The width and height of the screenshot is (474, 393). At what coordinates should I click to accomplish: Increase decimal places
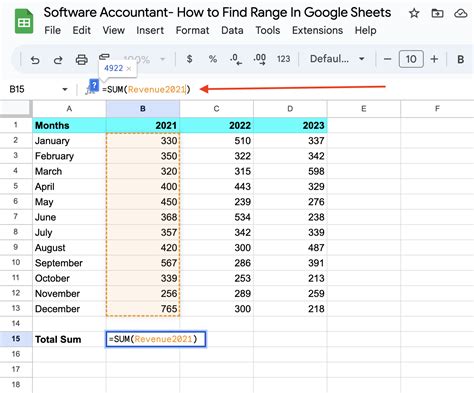pos(259,59)
